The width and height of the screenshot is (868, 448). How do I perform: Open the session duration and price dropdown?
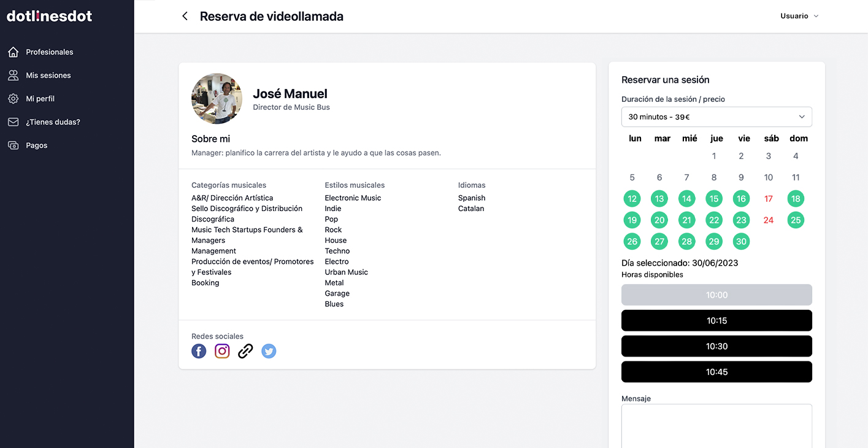[716, 117]
